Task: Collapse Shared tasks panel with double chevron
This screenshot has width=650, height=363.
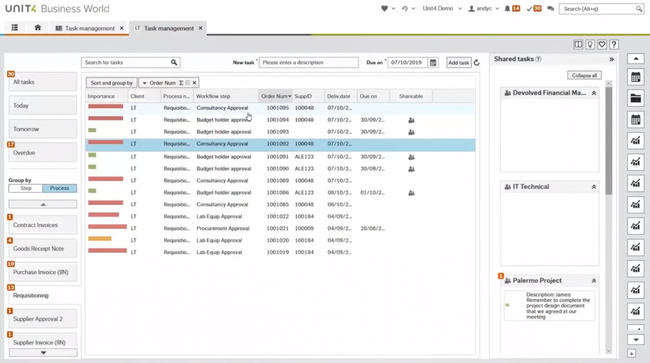Action: click(611, 59)
